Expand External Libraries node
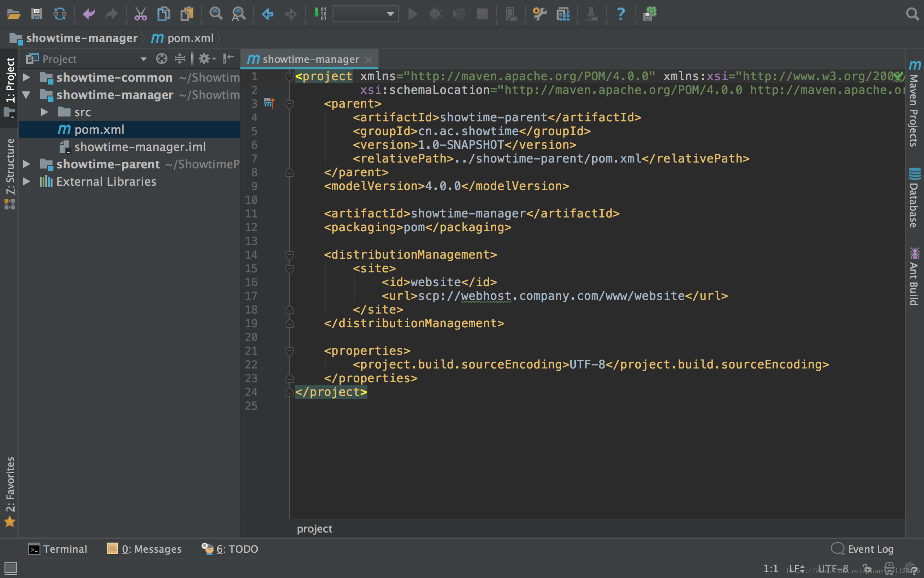The width and height of the screenshot is (924, 578). 26,181
